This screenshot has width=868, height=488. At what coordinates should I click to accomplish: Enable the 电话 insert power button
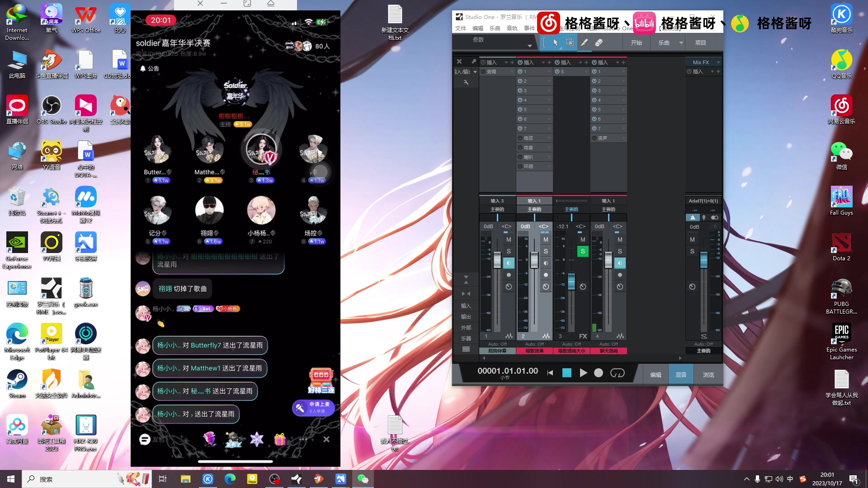(520, 138)
